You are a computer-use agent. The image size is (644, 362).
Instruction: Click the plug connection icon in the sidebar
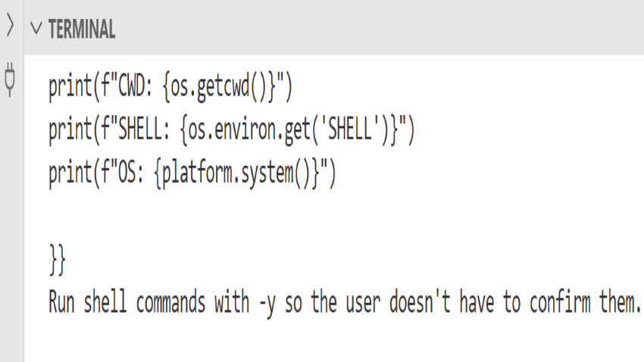(x=10, y=80)
